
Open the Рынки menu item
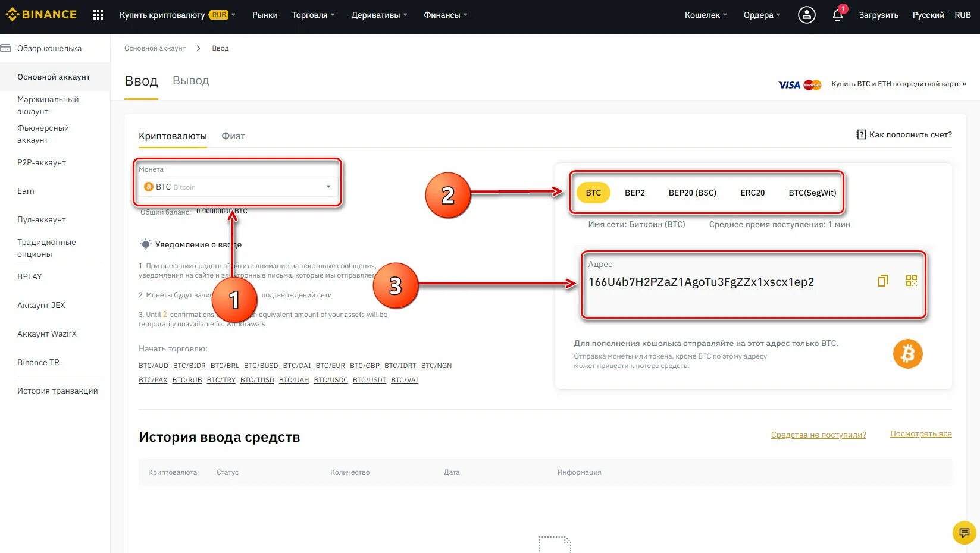point(265,15)
